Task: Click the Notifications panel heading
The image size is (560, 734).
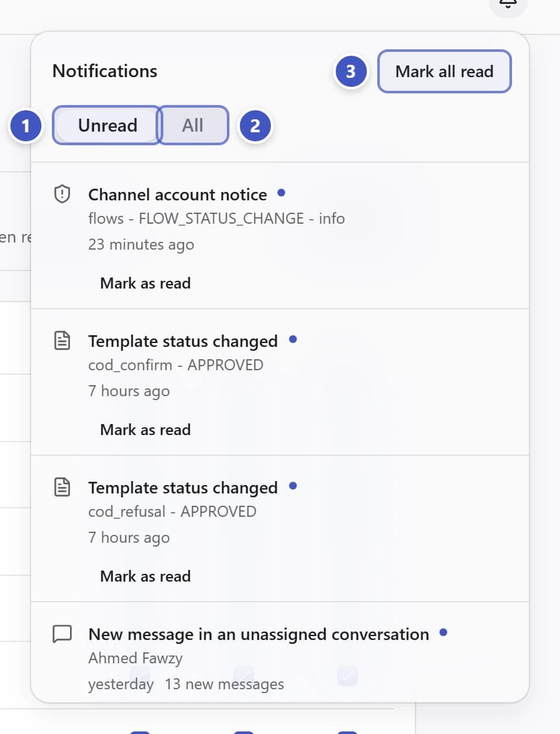Action: (x=105, y=71)
